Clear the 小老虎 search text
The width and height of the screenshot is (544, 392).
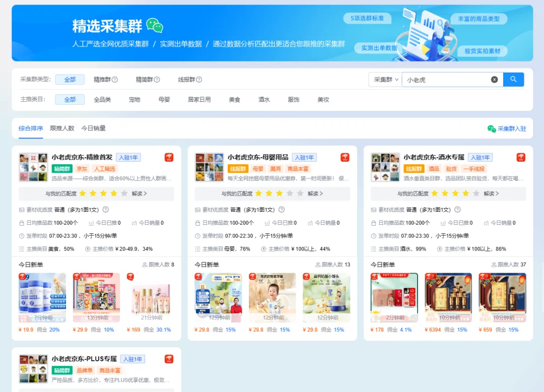[495, 80]
